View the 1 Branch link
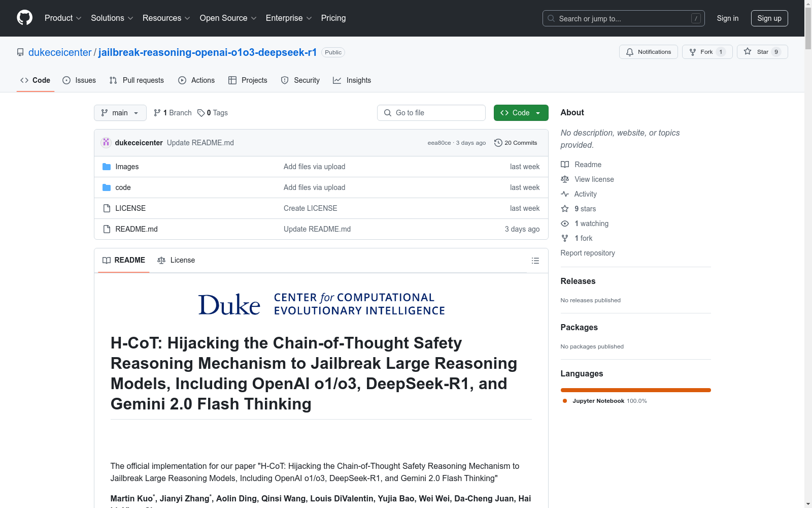 tap(173, 113)
